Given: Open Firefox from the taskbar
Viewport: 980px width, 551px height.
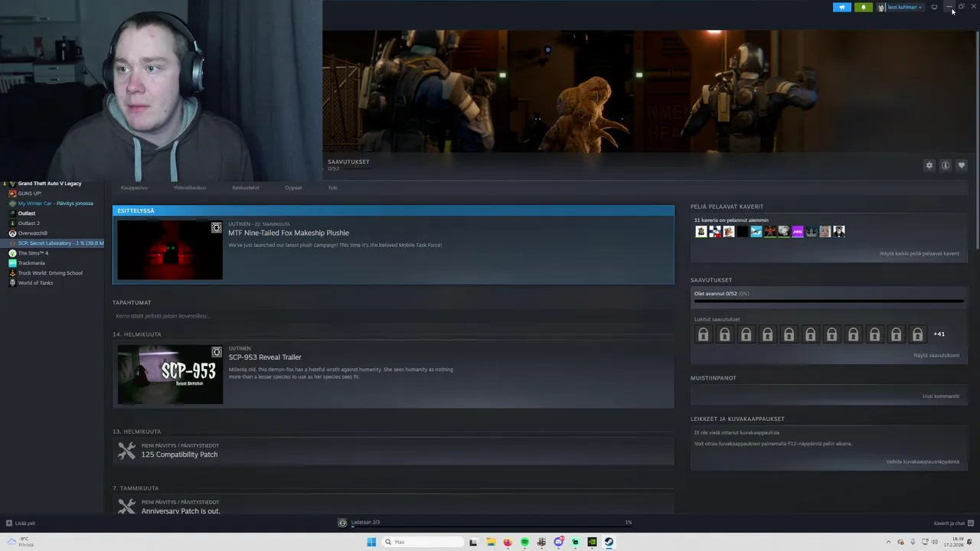Looking at the screenshot, I should click(x=508, y=542).
